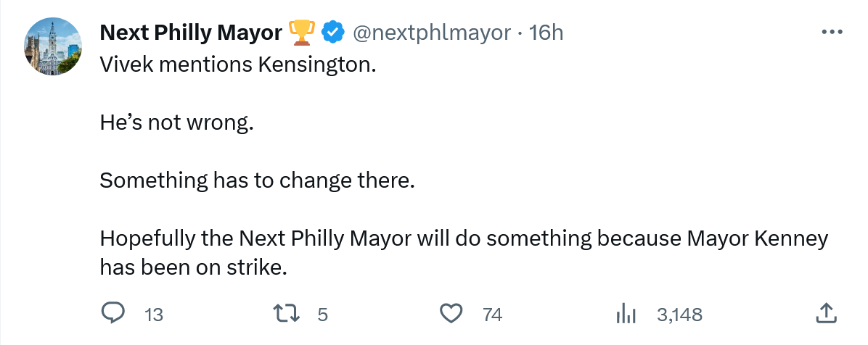Click the 16h timestamp
This screenshot has width=868, height=345.
[546, 33]
